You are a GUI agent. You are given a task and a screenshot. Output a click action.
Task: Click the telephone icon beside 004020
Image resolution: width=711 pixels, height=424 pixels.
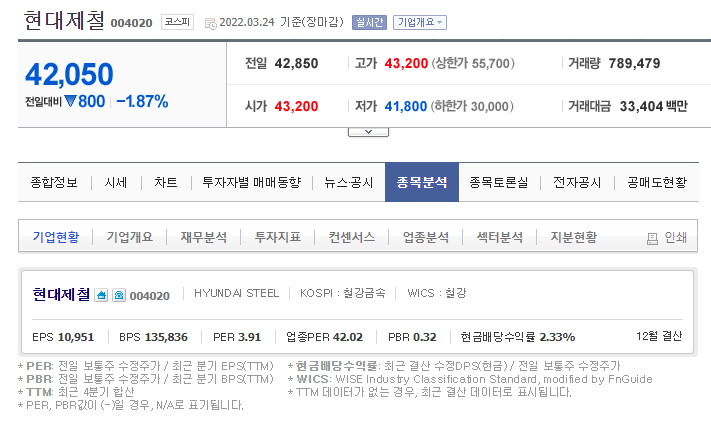pyautogui.click(x=119, y=295)
